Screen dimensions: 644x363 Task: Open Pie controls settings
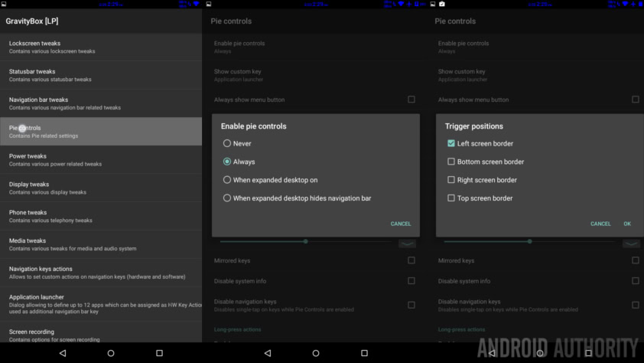[x=101, y=132]
